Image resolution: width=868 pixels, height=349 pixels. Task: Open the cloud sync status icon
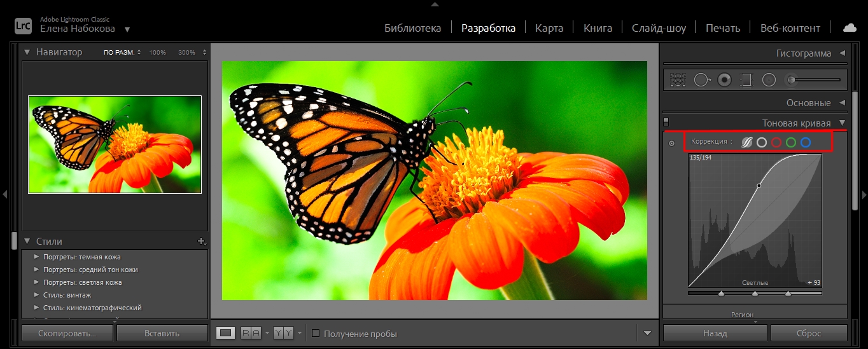point(850,27)
